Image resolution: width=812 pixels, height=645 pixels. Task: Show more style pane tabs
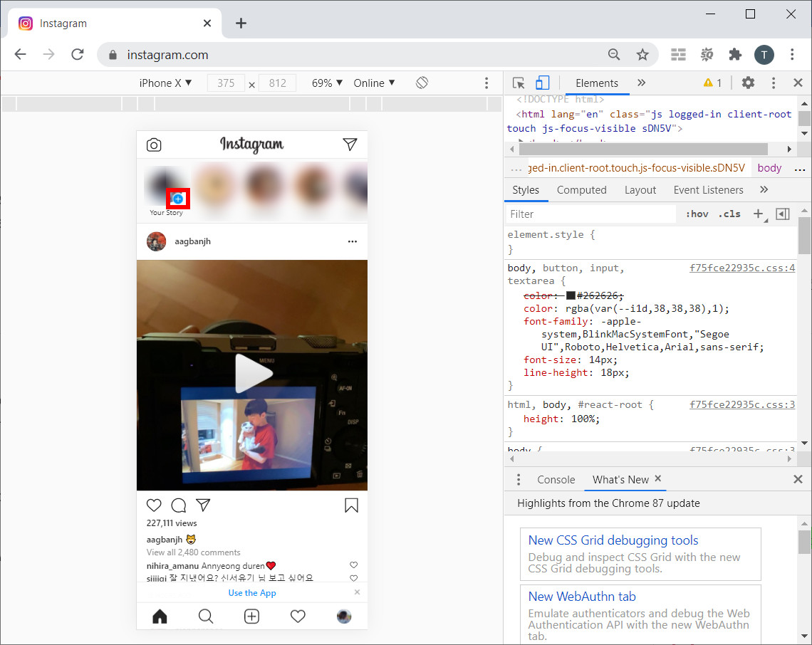[764, 189]
